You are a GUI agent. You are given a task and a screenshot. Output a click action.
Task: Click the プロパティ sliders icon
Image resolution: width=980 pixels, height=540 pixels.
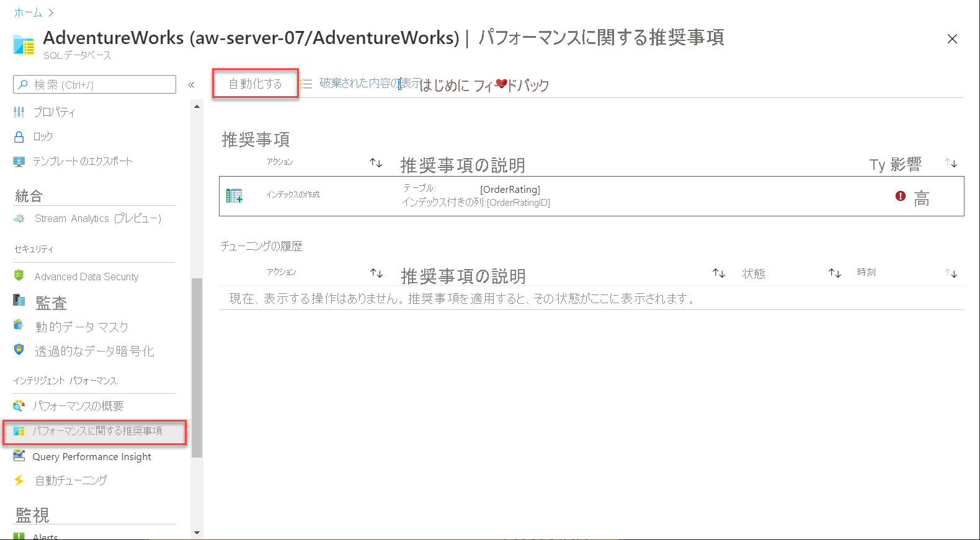click(x=19, y=112)
